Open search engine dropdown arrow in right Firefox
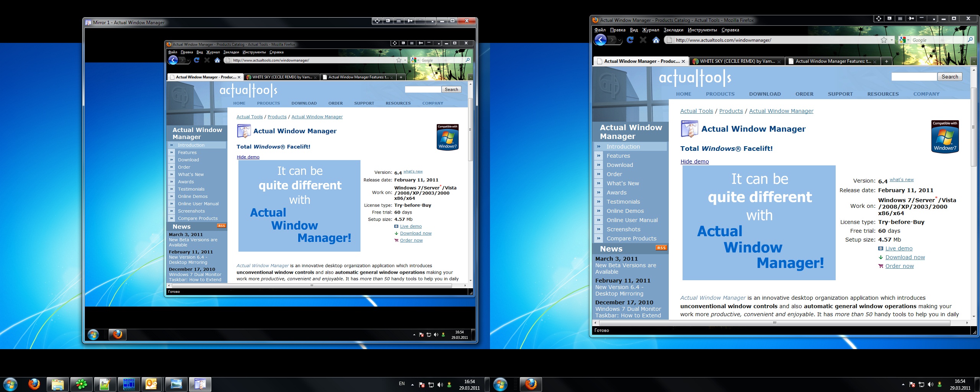The image size is (980, 392). click(x=908, y=40)
